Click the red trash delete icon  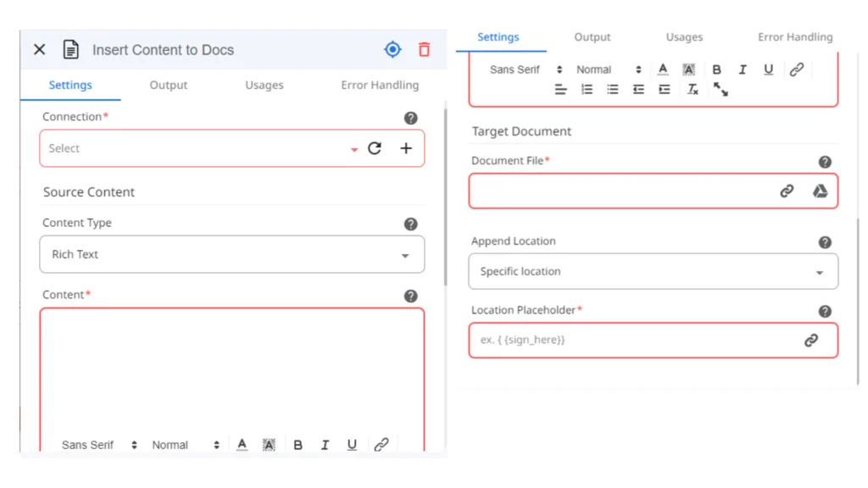424,50
